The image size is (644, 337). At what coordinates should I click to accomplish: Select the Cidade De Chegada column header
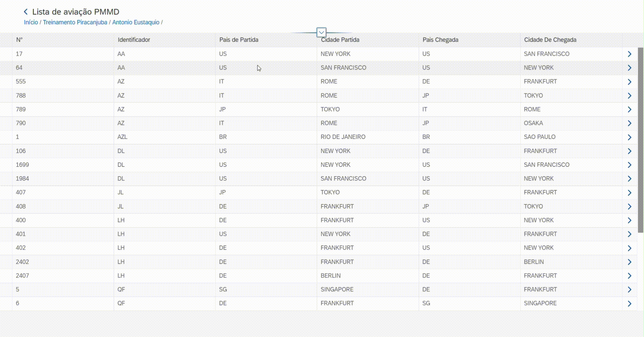[550, 40]
